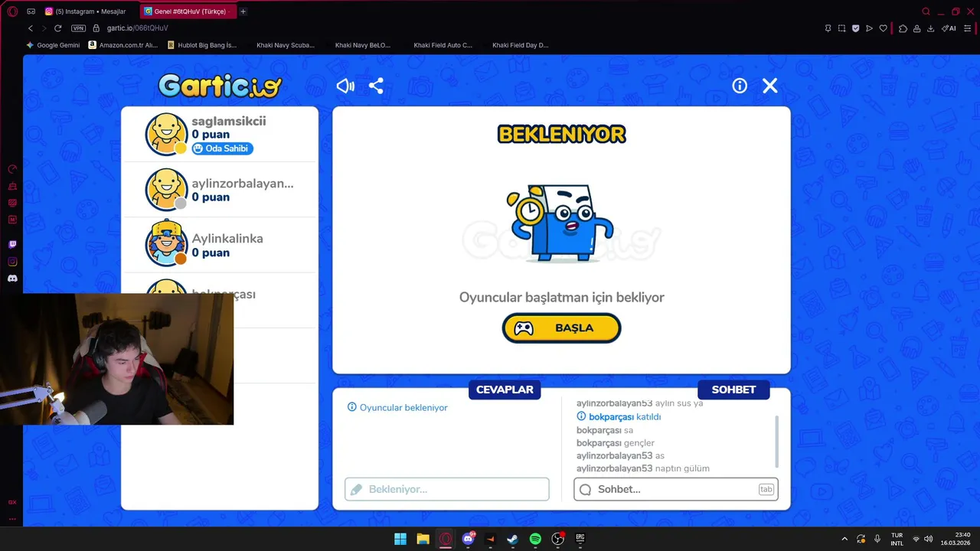Click the gartic.io address bar URL

tap(137, 28)
